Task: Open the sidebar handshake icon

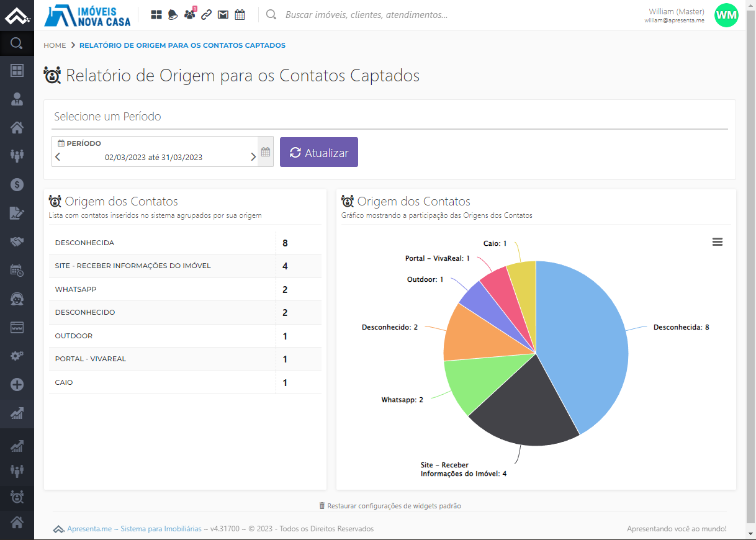Action: click(x=17, y=241)
